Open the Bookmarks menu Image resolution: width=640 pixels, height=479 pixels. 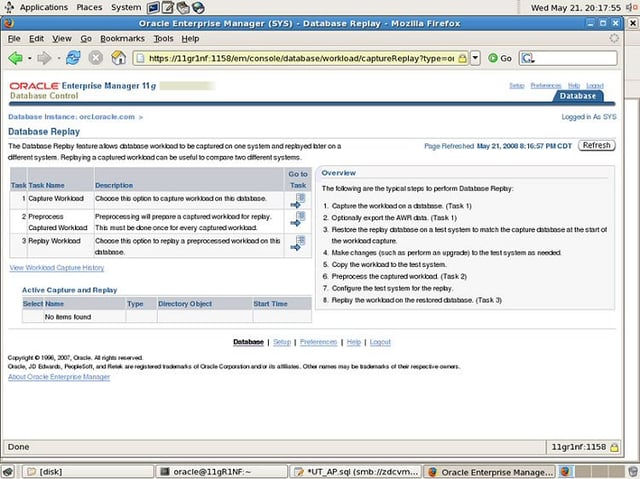122,39
